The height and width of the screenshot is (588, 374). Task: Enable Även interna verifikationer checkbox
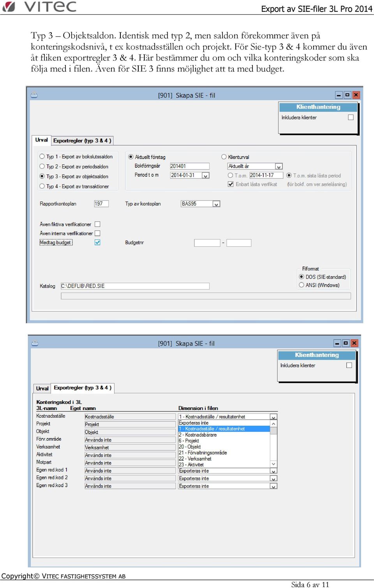[97, 233]
